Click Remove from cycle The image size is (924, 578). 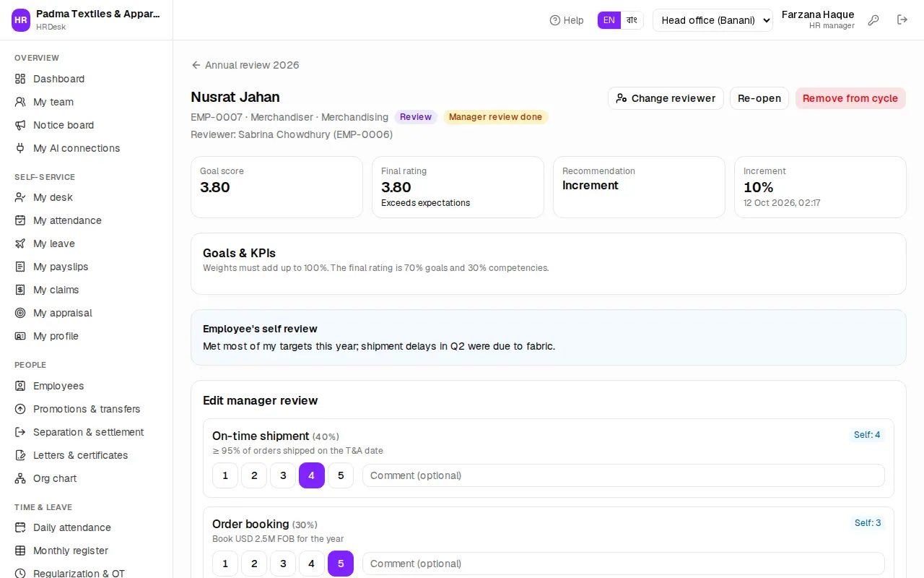point(850,98)
